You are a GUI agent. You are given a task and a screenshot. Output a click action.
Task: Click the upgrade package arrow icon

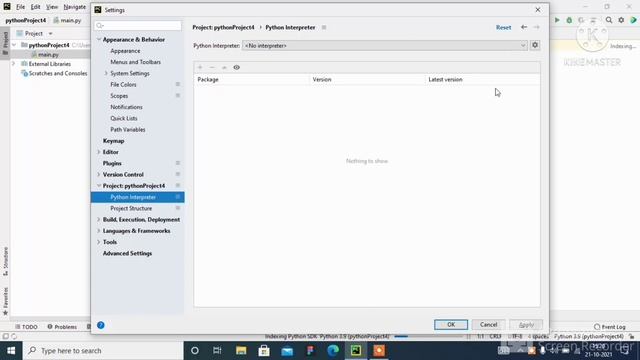[x=224, y=67]
